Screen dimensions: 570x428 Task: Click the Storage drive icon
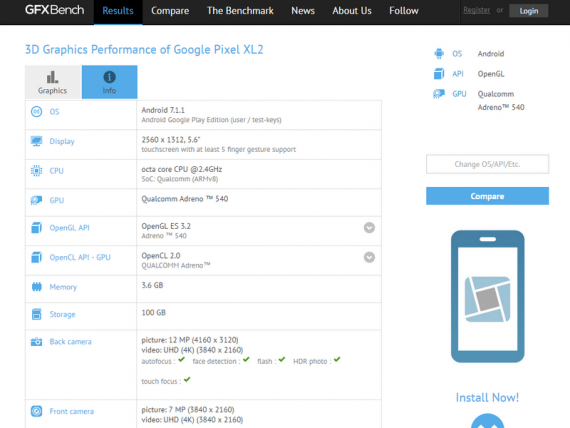36,314
